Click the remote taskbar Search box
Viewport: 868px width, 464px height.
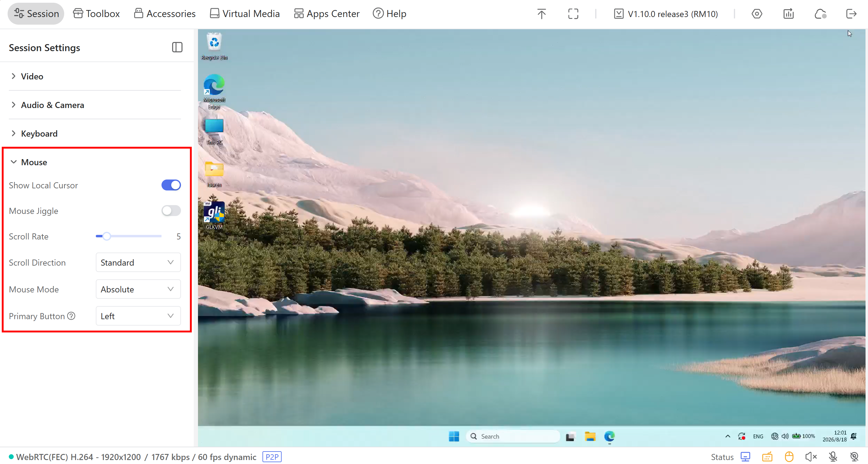tap(512, 436)
